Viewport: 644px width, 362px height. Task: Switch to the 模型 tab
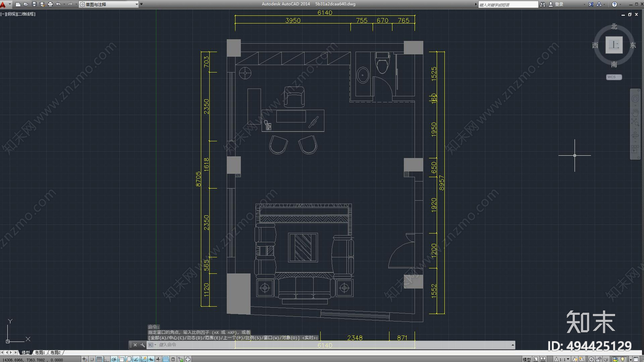pyautogui.click(x=26, y=353)
